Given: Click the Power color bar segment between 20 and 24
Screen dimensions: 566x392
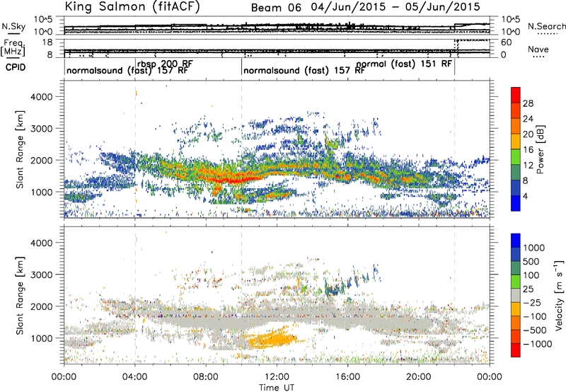Looking at the screenshot, I should coord(516,126).
